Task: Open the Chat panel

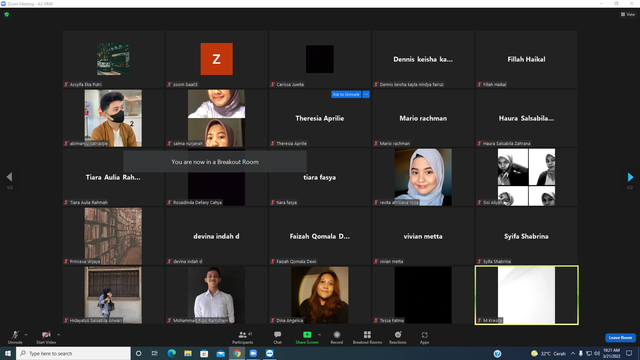Action: [x=278, y=337]
